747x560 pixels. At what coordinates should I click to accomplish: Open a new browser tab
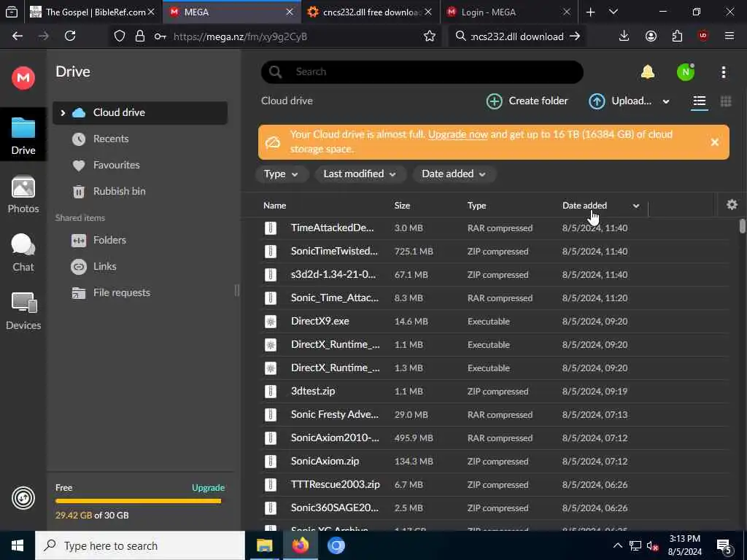[590, 12]
